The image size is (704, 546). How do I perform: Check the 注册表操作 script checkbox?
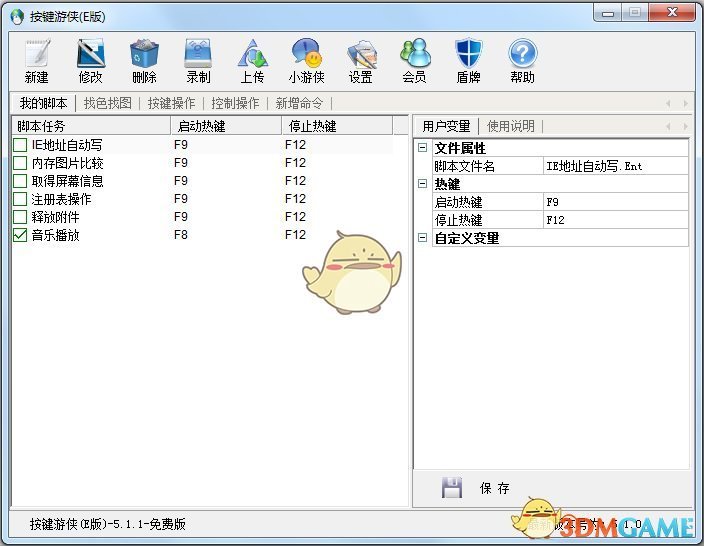(20, 199)
